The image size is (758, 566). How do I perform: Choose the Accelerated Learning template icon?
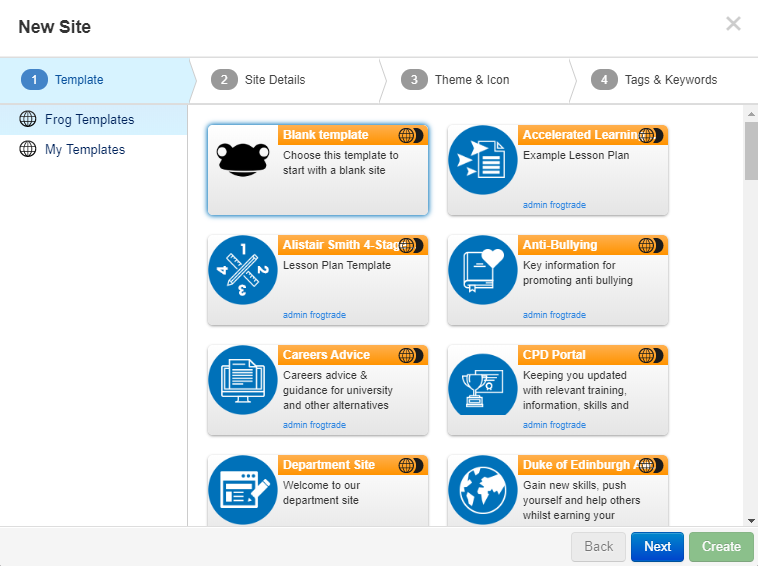click(482, 160)
